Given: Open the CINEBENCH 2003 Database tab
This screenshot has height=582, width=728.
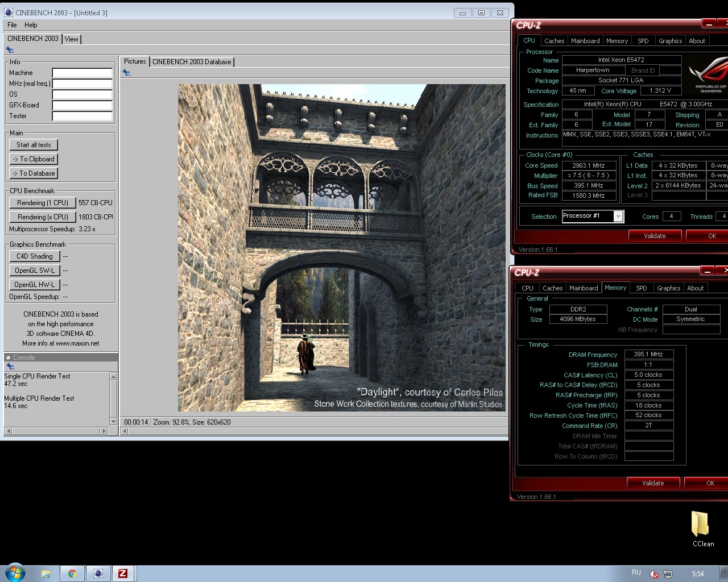Looking at the screenshot, I should [x=192, y=62].
